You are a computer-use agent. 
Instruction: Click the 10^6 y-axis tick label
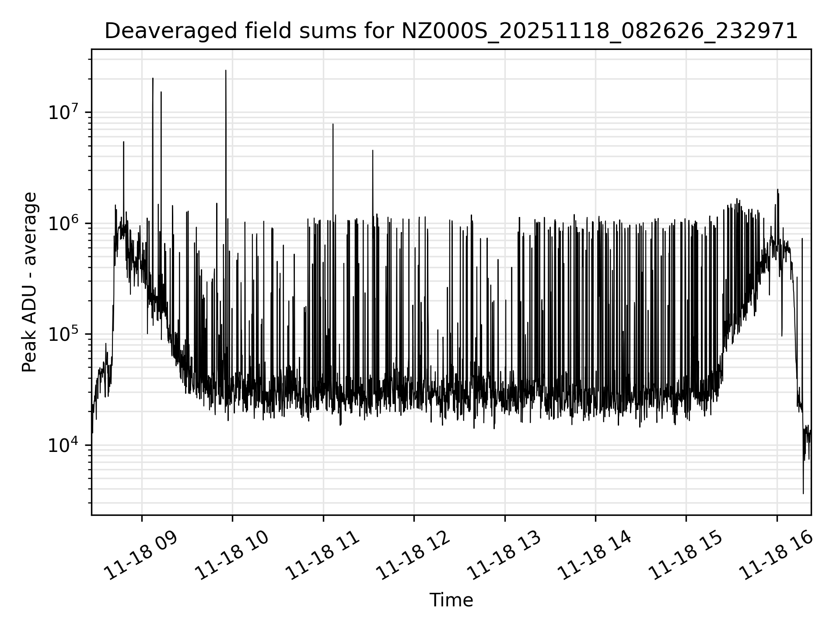coord(64,224)
